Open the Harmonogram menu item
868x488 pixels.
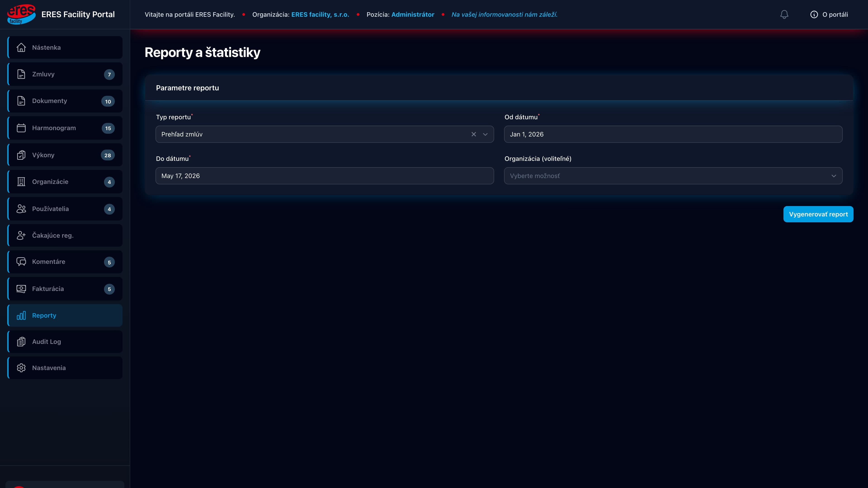(x=65, y=128)
